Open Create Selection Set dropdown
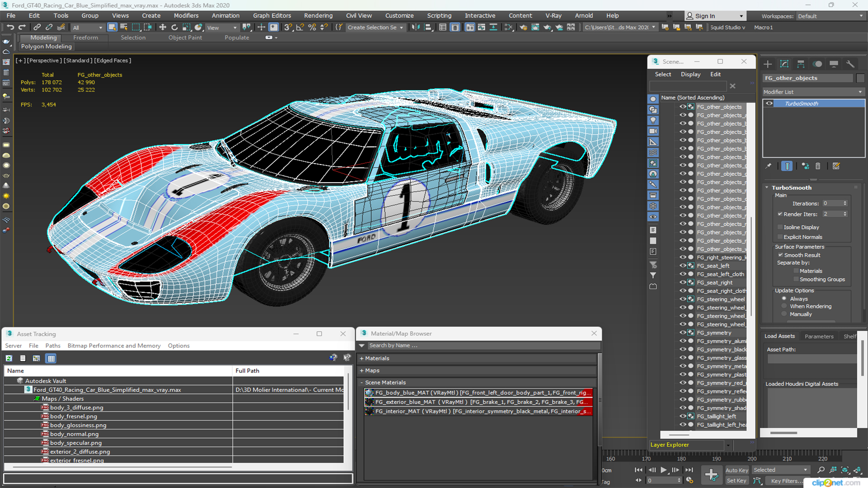This screenshot has height=488, width=868. click(x=375, y=28)
